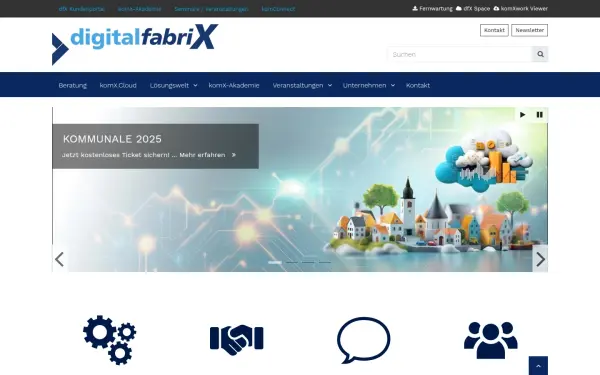Click the magnifier search button
This screenshot has width=600, height=375.
[540, 54]
